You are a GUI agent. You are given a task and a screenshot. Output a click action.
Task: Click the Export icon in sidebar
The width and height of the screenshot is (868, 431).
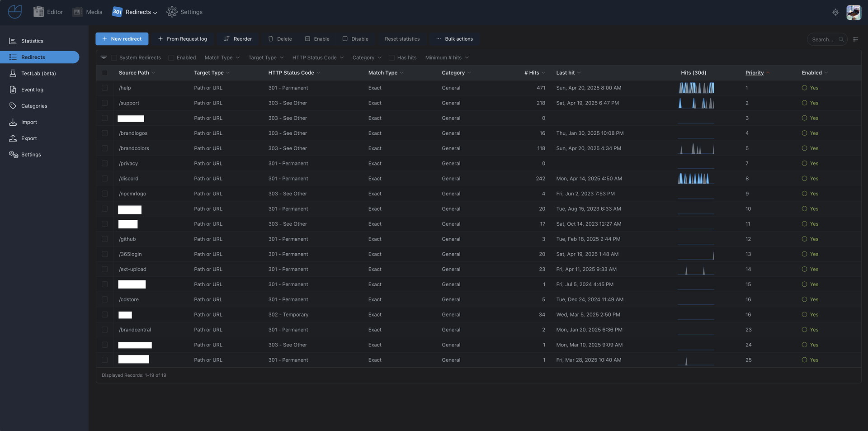pos(13,138)
